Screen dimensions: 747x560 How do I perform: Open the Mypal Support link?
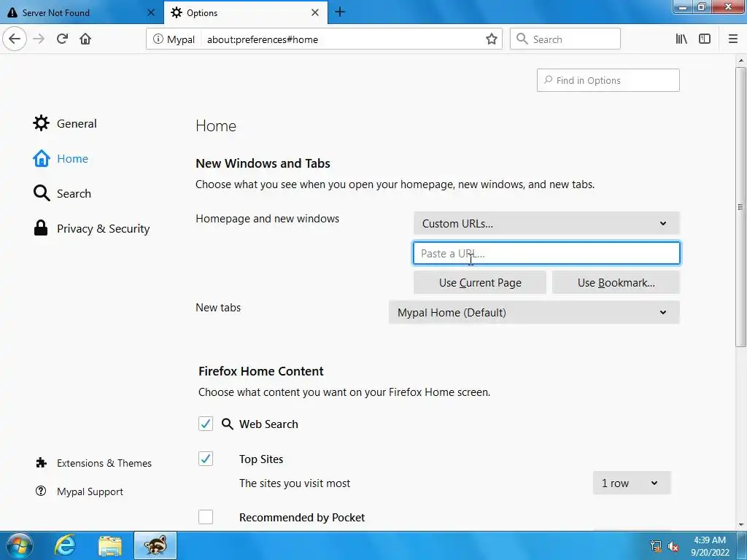point(80,491)
